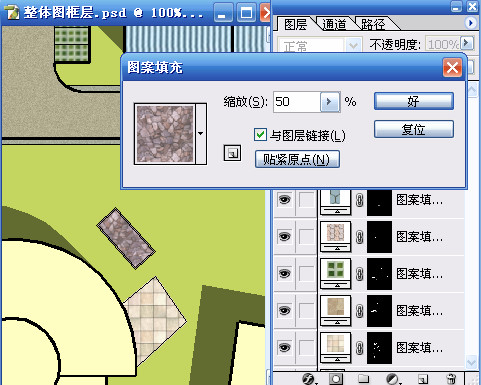The height and width of the screenshot is (385, 481).
Task: Select layer mask of pink tile layer
Action: click(x=379, y=237)
